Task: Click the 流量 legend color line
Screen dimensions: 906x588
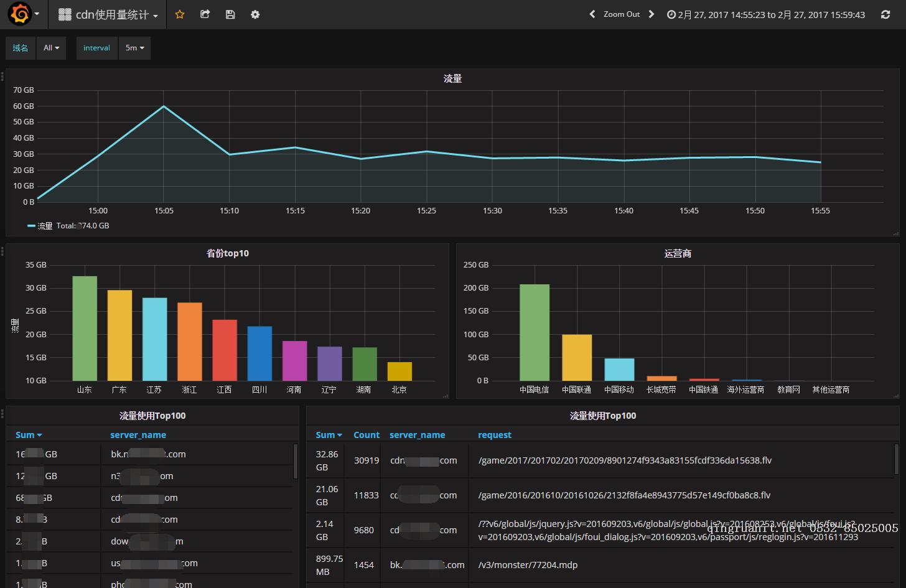Action: pyautogui.click(x=31, y=226)
